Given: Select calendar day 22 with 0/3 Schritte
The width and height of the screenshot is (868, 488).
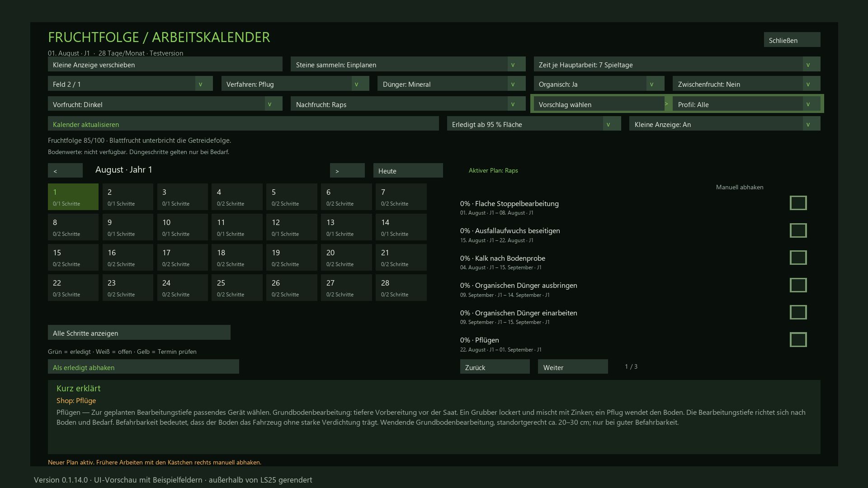Looking at the screenshot, I should pyautogui.click(x=73, y=287).
